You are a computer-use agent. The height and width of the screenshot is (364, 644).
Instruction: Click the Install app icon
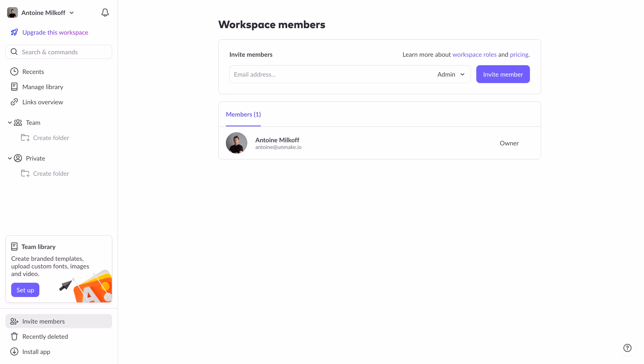(x=14, y=351)
